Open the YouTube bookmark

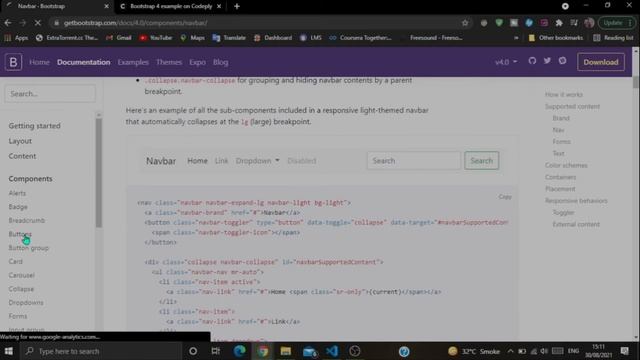(x=156, y=38)
